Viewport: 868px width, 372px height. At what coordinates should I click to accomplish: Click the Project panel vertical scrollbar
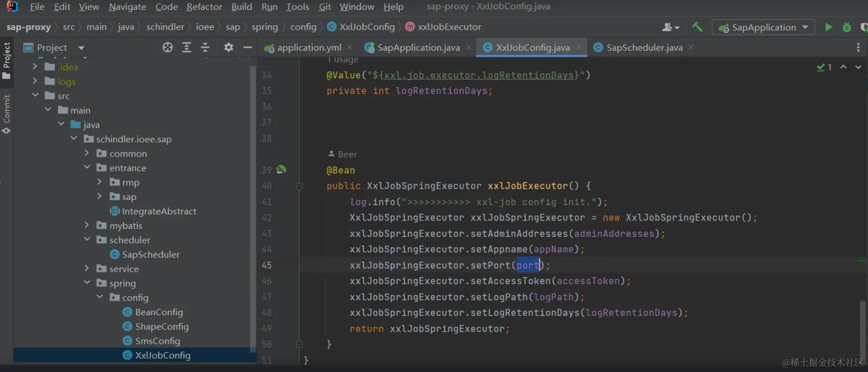[253, 208]
